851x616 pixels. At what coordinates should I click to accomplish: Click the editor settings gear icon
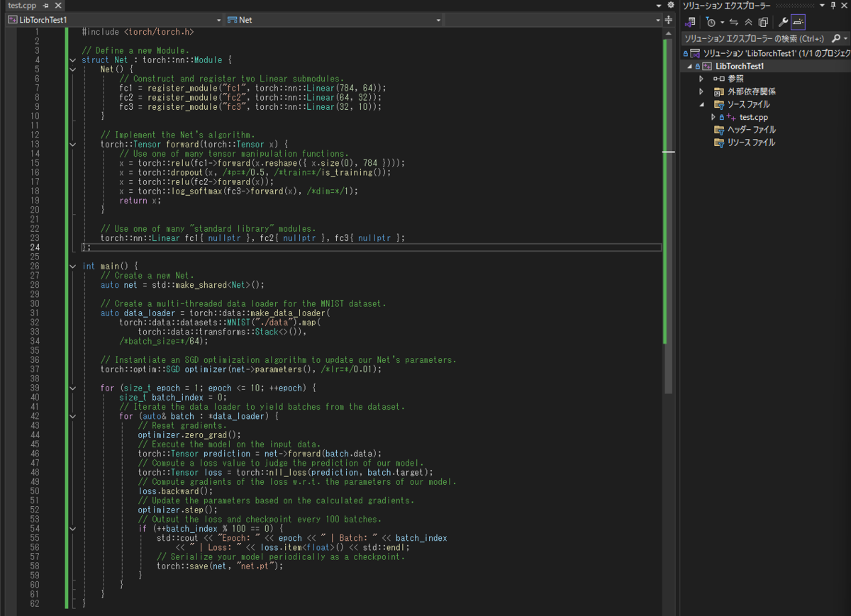click(x=670, y=5)
